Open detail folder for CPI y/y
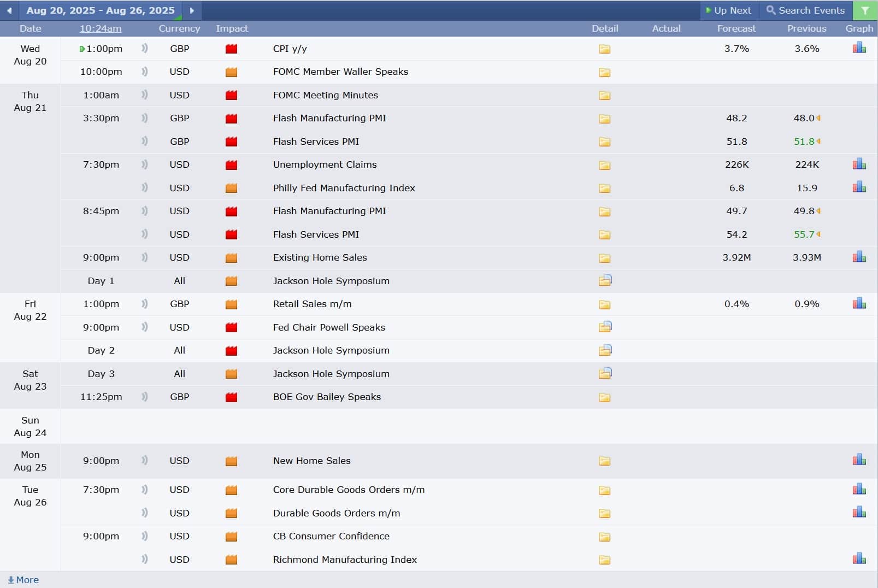The image size is (878, 588). tap(604, 49)
